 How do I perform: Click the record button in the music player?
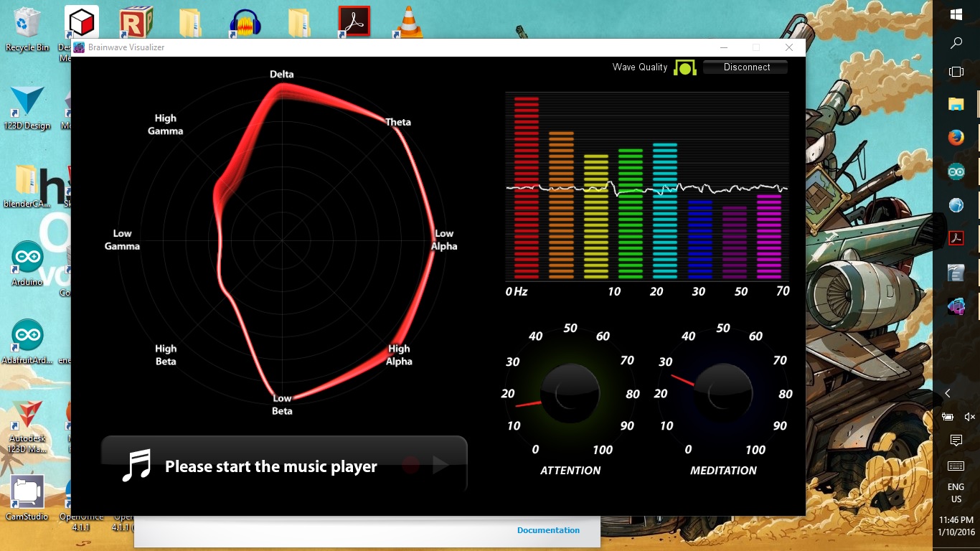[x=411, y=465]
